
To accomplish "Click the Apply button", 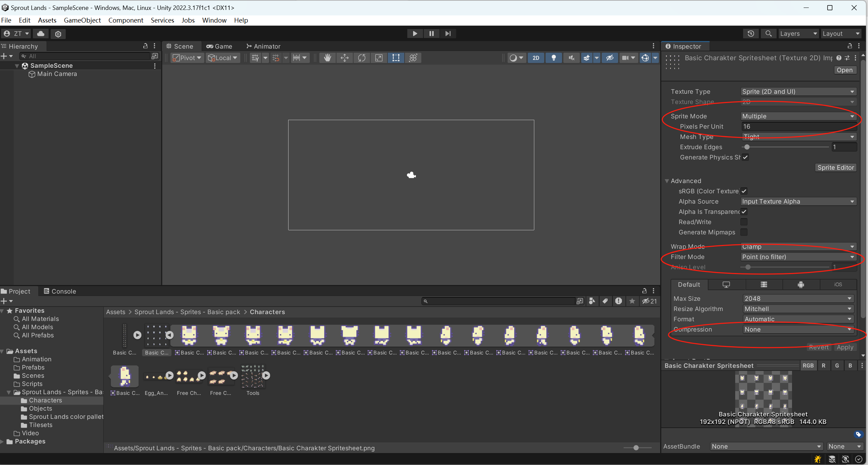I will pyautogui.click(x=845, y=347).
